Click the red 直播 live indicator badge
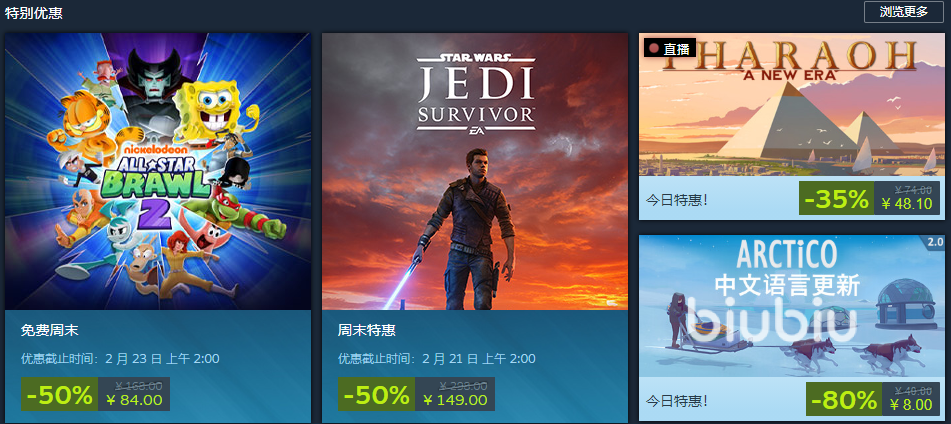The width and height of the screenshot is (951, 424). click(670, 48)
